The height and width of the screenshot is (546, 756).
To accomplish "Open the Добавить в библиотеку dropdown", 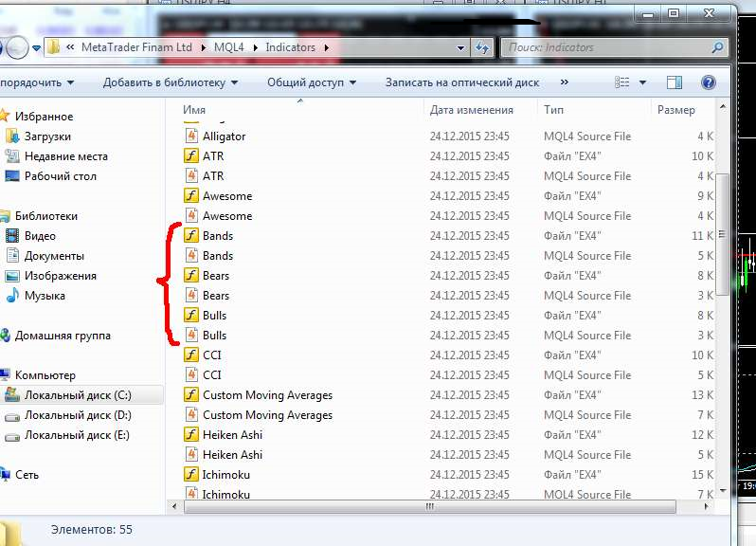I will (x=171, y=82).
